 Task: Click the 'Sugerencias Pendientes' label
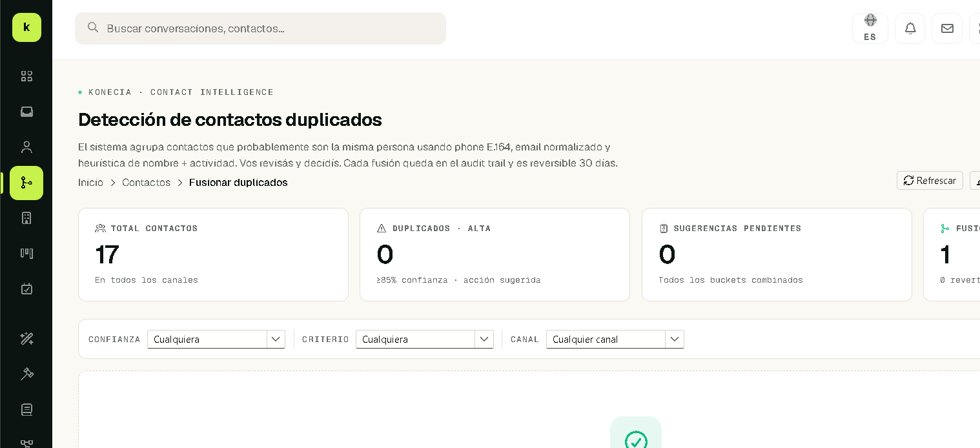pyautogui.click(x=737, y=229)
